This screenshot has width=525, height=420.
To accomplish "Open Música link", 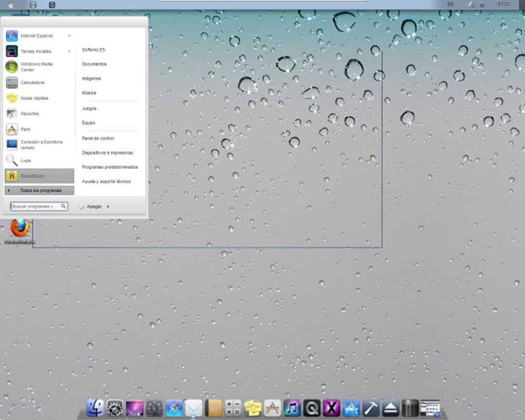I will (89, 93).
